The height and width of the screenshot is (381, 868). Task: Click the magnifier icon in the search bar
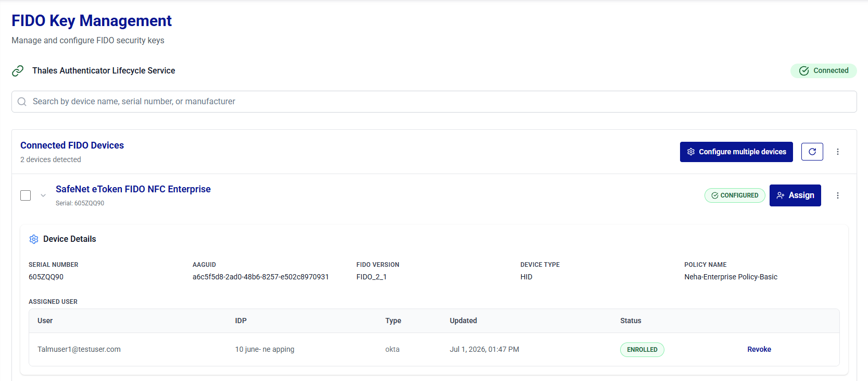click(x=22, y=102)
